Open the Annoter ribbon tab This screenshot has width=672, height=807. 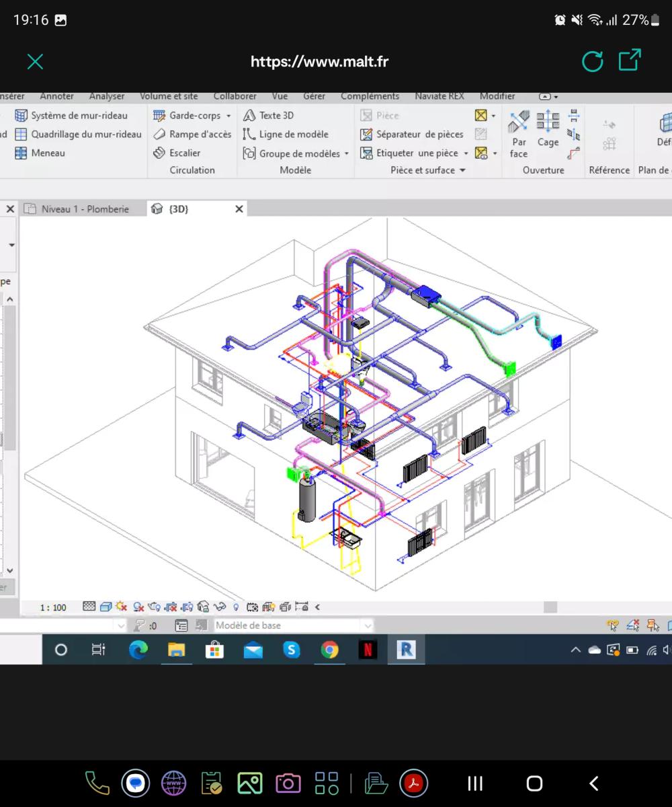pos(57,96)
